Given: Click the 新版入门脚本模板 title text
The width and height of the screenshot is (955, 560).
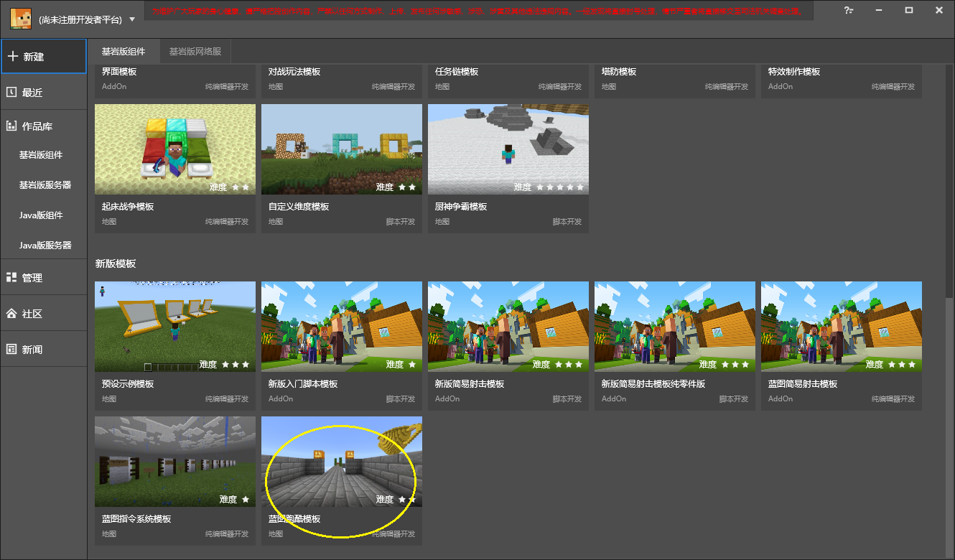Looking at the screenshot, I should (x=303, y=384).
